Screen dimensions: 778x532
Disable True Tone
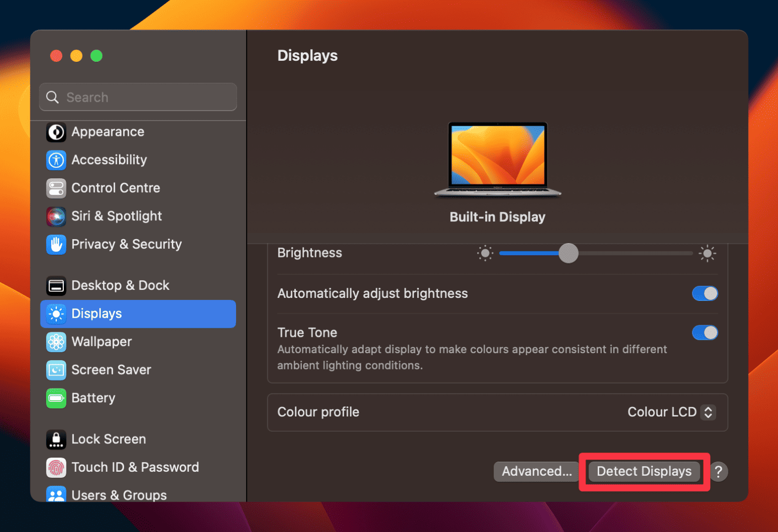coord(705,332)
